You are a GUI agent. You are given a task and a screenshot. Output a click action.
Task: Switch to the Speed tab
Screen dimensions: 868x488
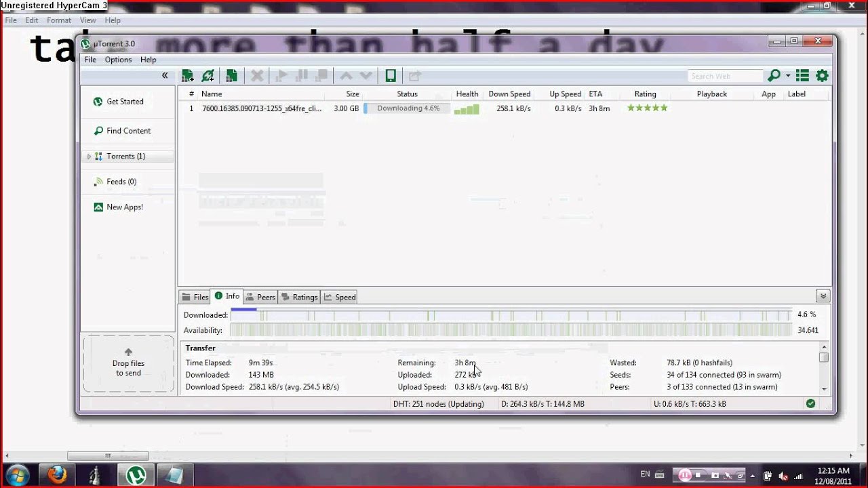(340, 297)
